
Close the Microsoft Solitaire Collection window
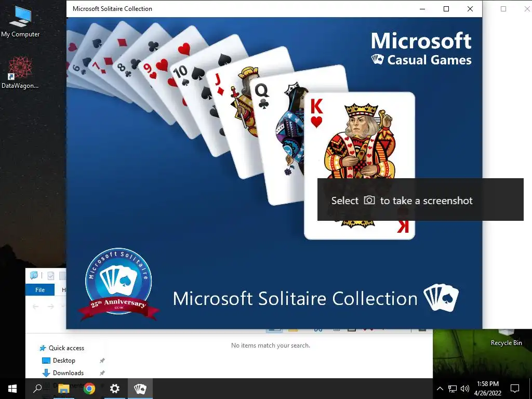[x=470, y=9]
